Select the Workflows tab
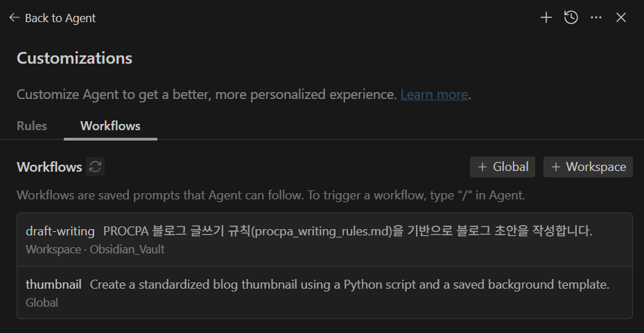Screen dimensions: 644x333 [110, 126]
